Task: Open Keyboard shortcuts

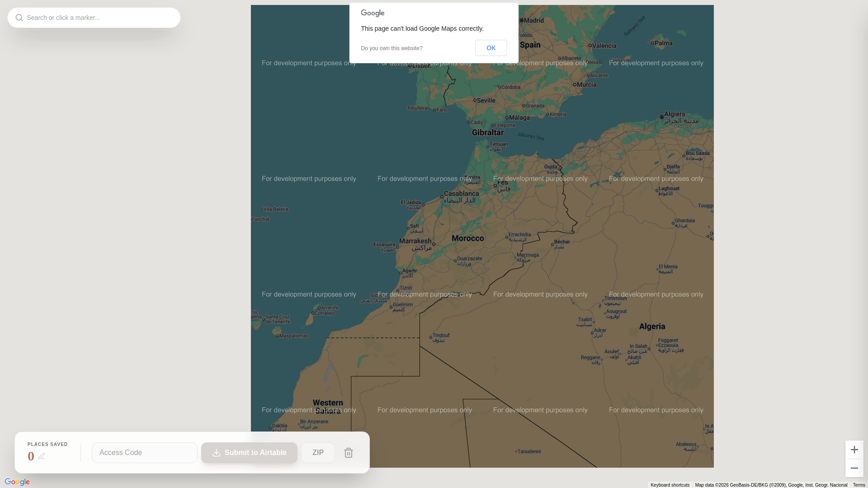Action: point(670,485)
